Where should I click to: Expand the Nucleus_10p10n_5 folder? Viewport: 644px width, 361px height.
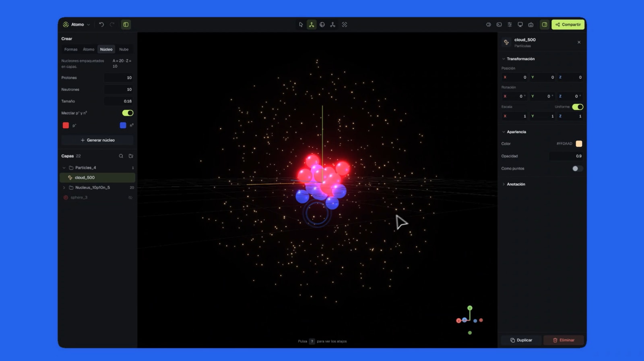64,187
